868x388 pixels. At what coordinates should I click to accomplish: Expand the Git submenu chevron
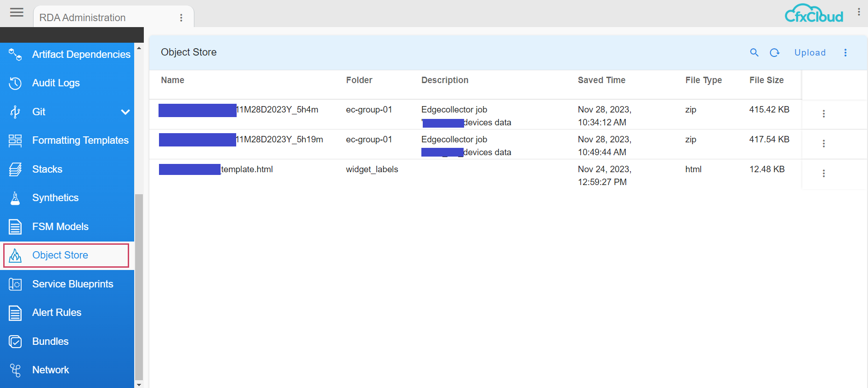125,112
